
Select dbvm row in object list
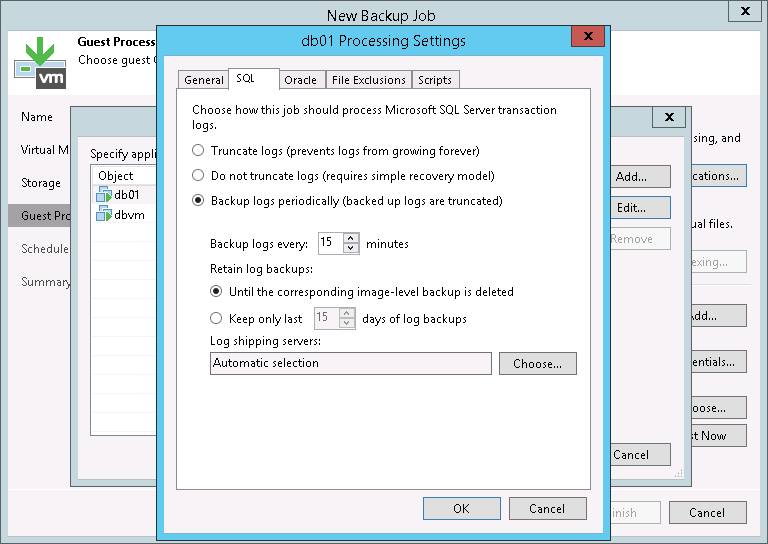click(124, 214)
